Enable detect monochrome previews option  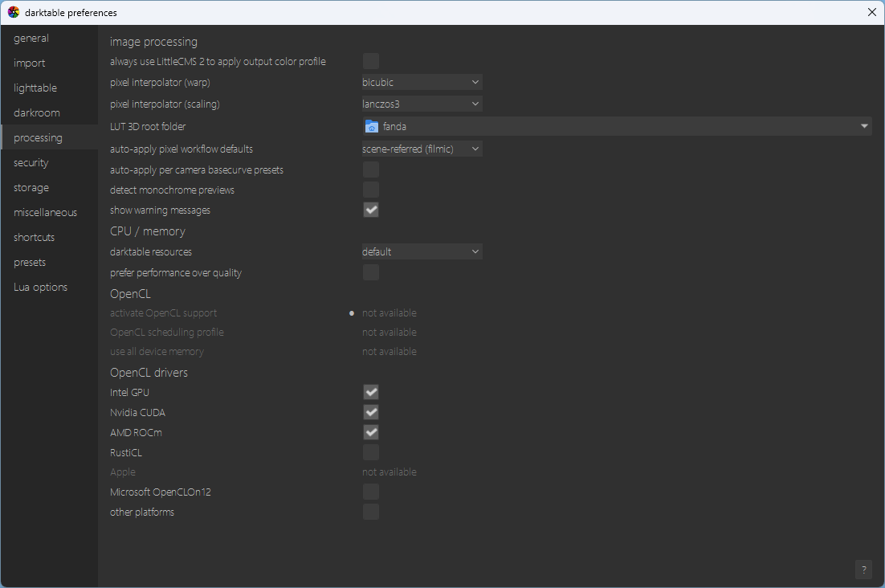[x=371, y=190]
